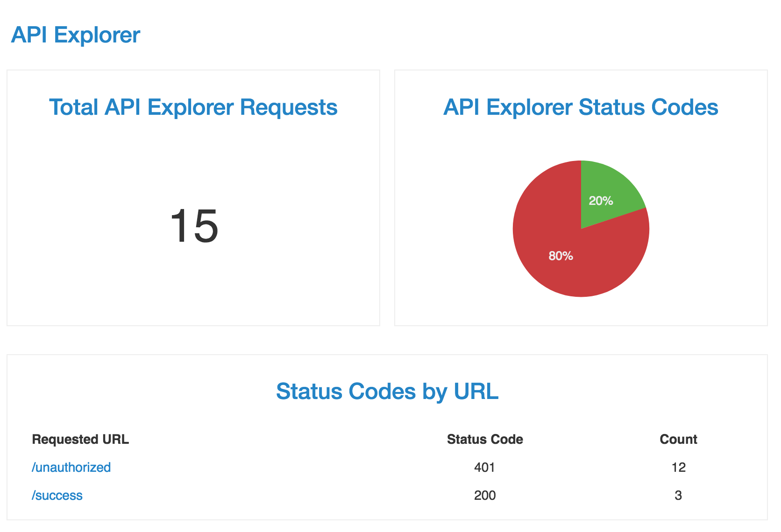Click the 401 status code cell
The width and height of the screenshot is (781, 532).
[x=484, y=467]
